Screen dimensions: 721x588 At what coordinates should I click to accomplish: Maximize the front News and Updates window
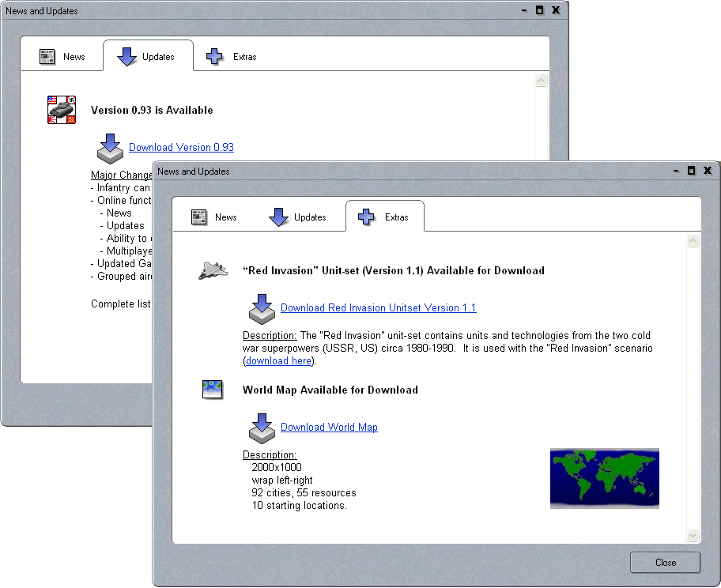(x=691, y=170)
